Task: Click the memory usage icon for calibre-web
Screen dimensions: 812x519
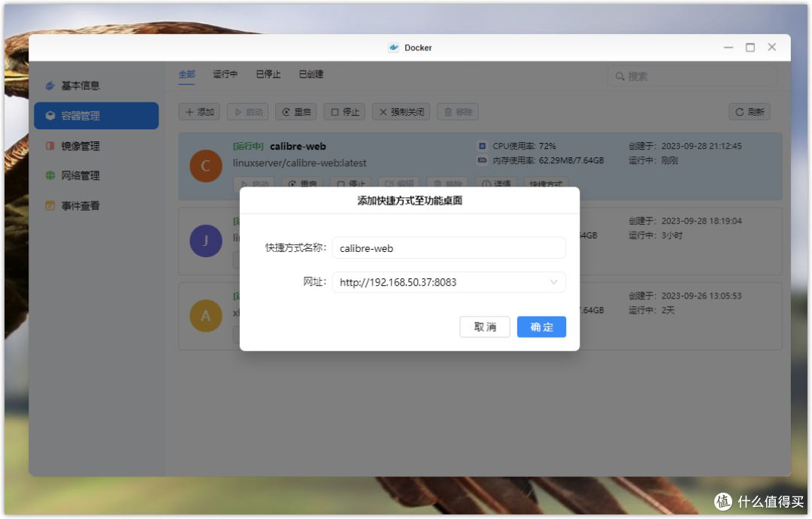Action: (482, 160)
